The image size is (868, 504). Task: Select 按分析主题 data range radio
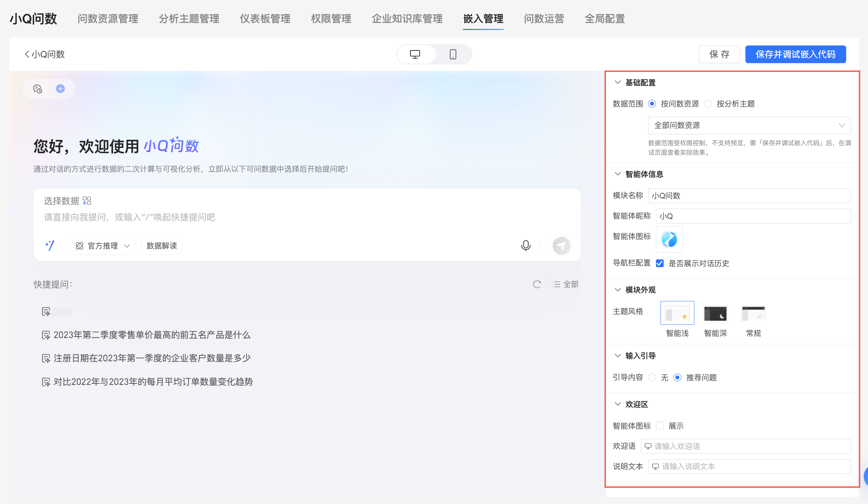(x=708, y=104)
